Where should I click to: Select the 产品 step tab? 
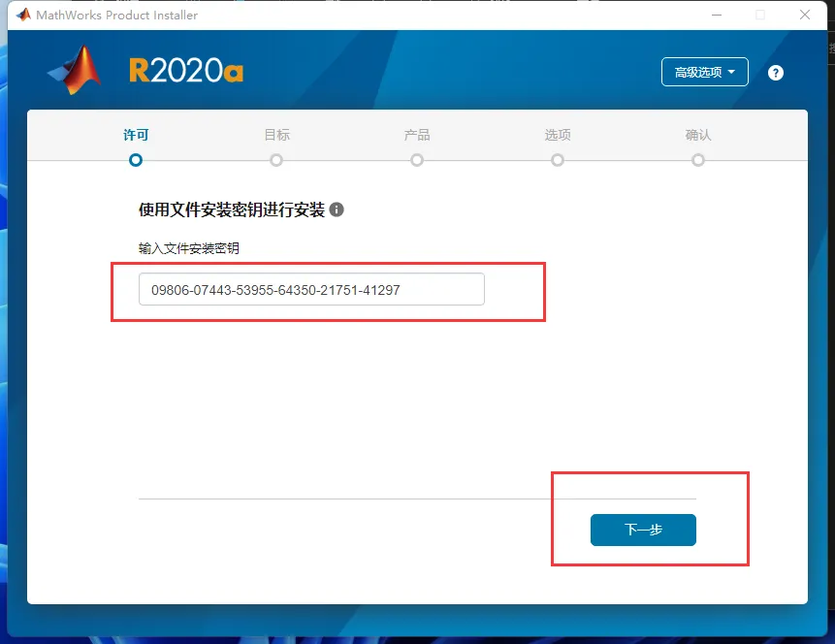click(417, 135)
